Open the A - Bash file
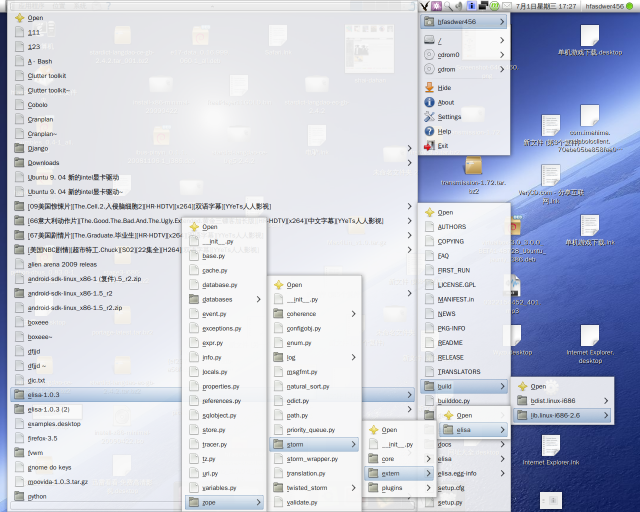The width and height of the screenshot is (640, 512). (40, 61)
